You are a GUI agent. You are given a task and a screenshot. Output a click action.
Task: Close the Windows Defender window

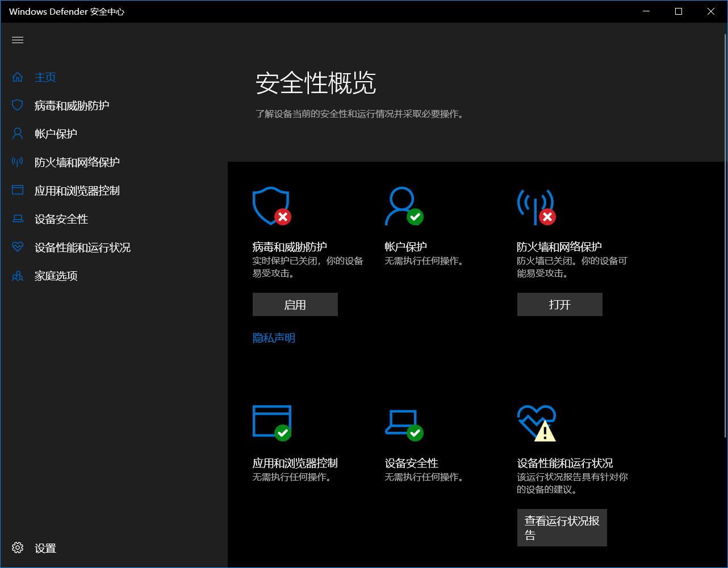click(x=711, y=11)
